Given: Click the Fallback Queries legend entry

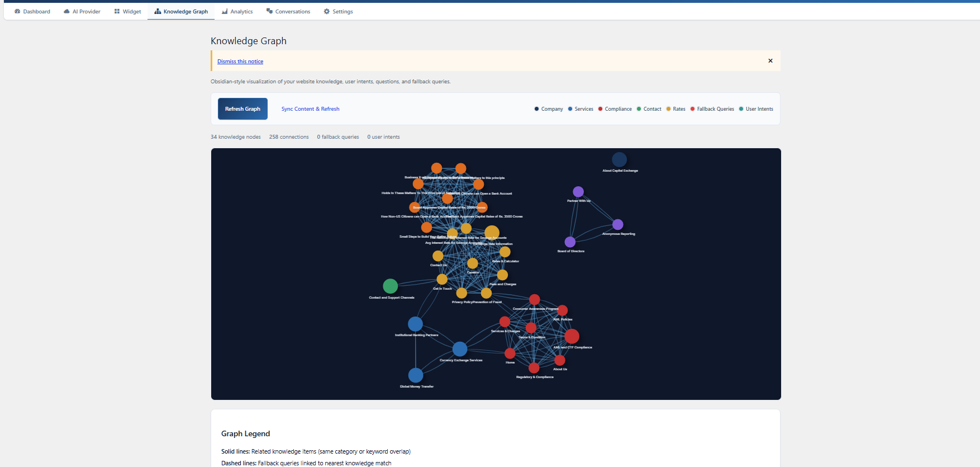Looking at the screenshot, I should 712,109.
